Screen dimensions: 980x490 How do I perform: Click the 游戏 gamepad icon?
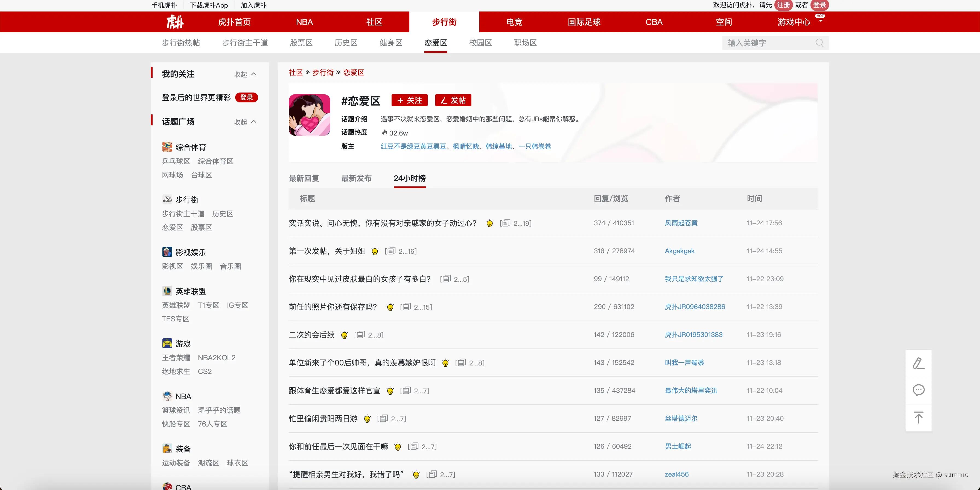[x=167, y=344]
